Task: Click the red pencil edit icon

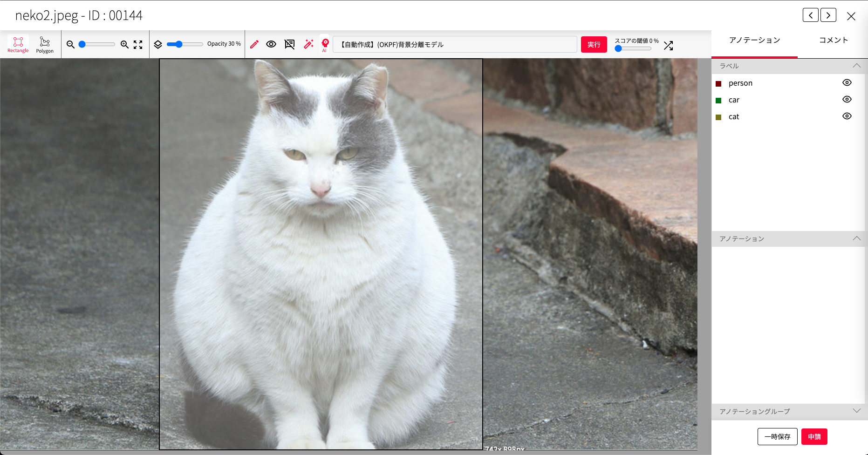Action: pyautogui.click(x=254, y=44)
